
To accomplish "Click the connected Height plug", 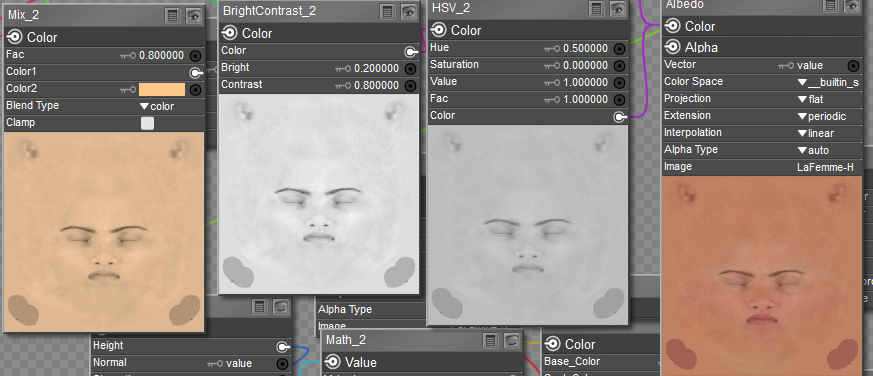I will (x=283, y=348).
